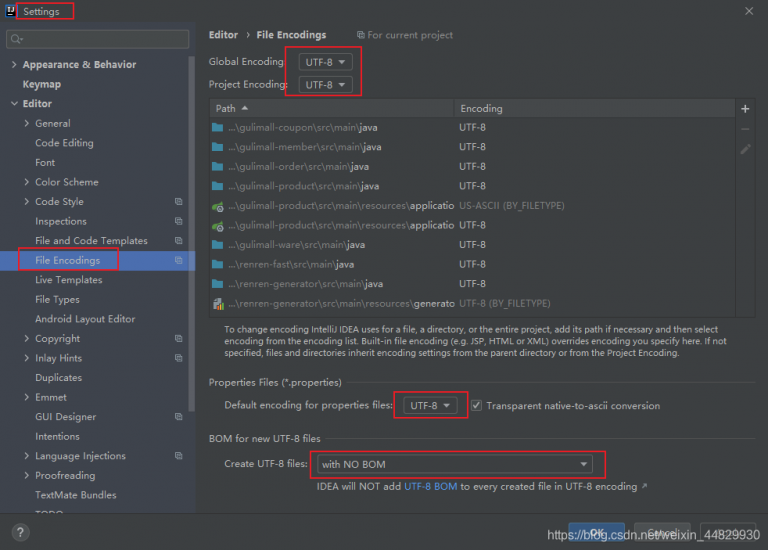Select Keymap in the settings tree

[42, 84]
